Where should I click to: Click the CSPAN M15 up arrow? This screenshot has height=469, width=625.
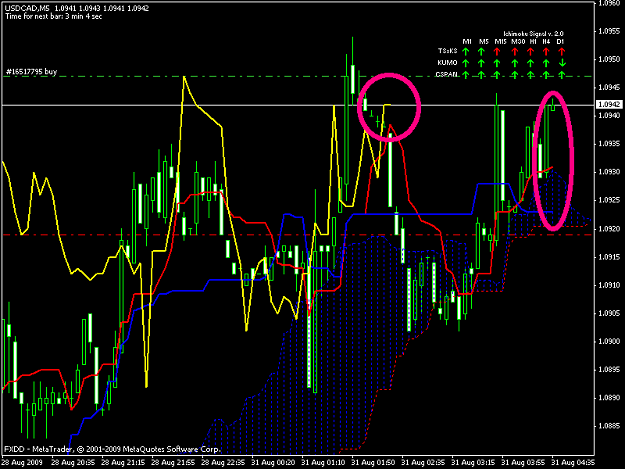[497, 75]
